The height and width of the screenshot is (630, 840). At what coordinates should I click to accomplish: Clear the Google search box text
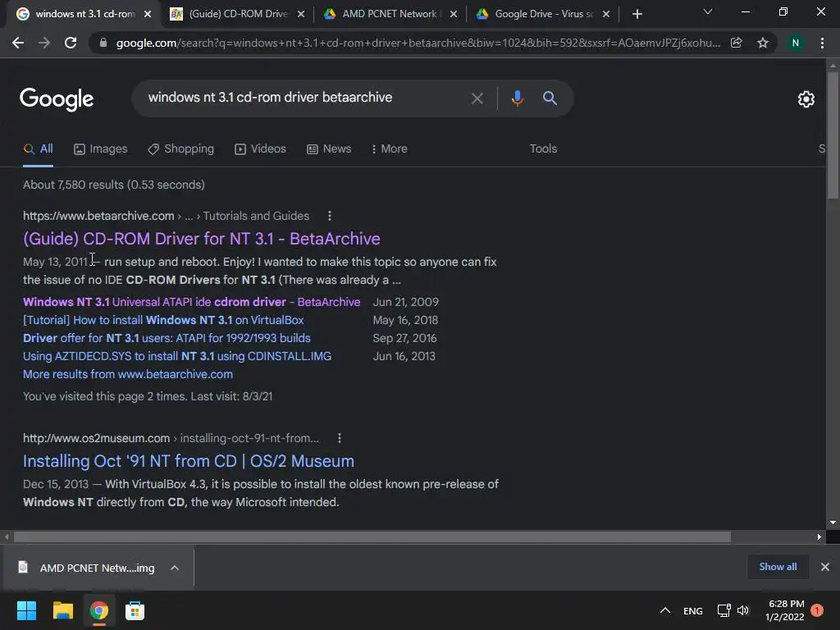point(477,98)
